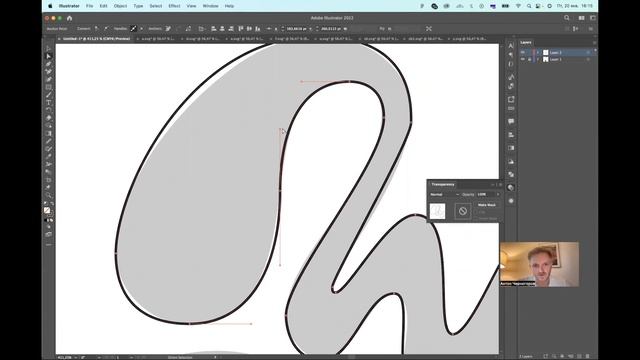640x360 pixels.
Task: Open macOS Spotlight search in menu bar
Action: click(x=529, y=6)
